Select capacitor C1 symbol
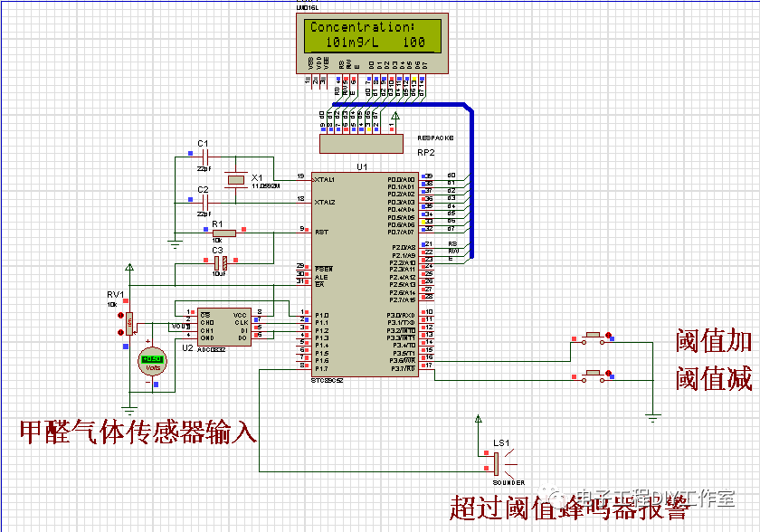This screenshot has width=760, height=532. (x=205, y=157)
